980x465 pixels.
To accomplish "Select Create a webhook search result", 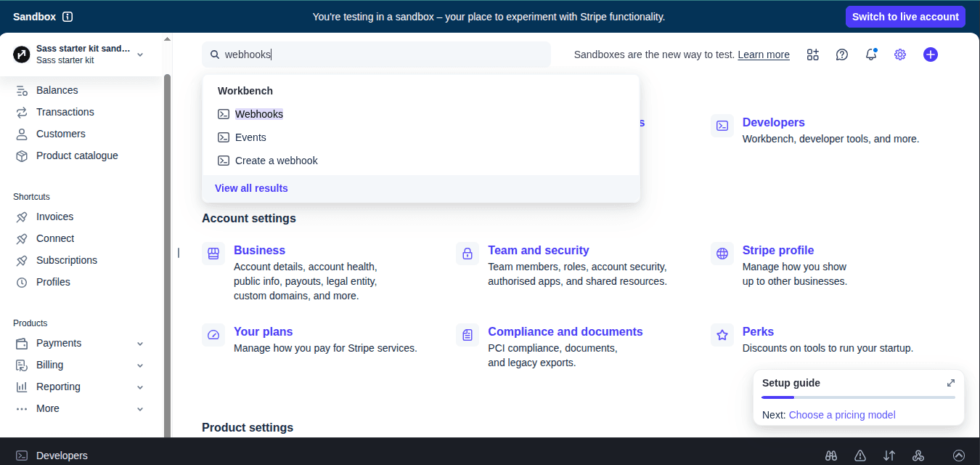I will [x=420, y=161].
